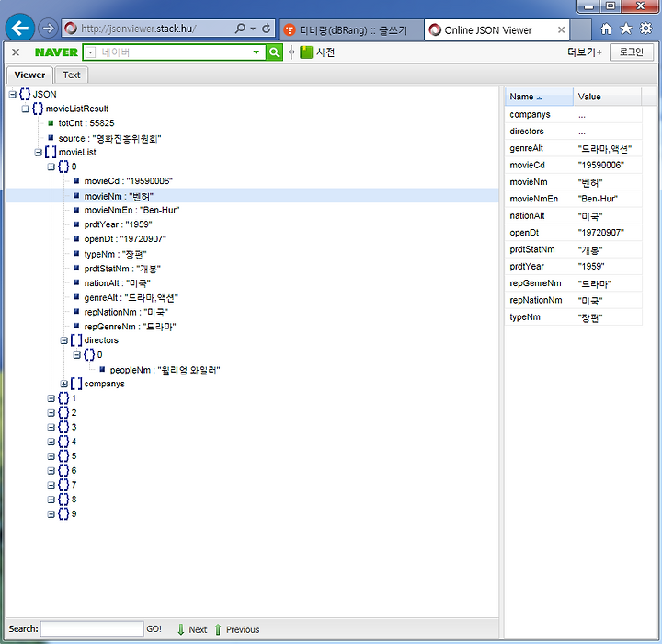Close the Naver toolbar with X

pyautogui.click(x=16, y=52)
